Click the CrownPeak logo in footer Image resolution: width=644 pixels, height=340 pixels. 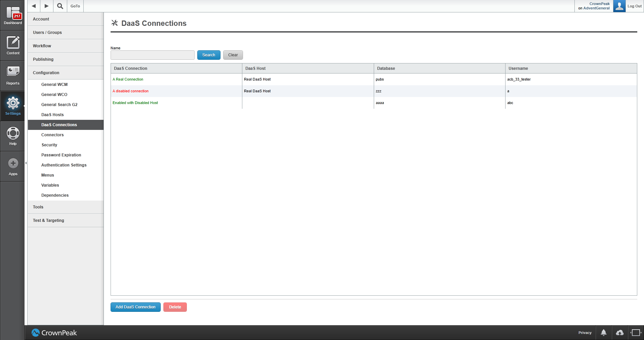click(54, 333)
